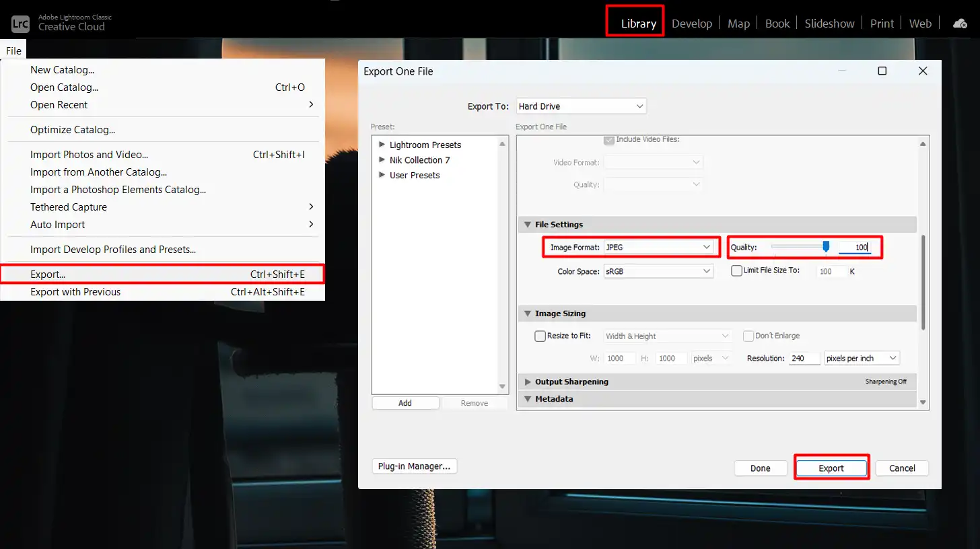This screenshot has height=549, width=980.
Task: Choose Optimize Catalog menu entry
Action: coord(162,130)
